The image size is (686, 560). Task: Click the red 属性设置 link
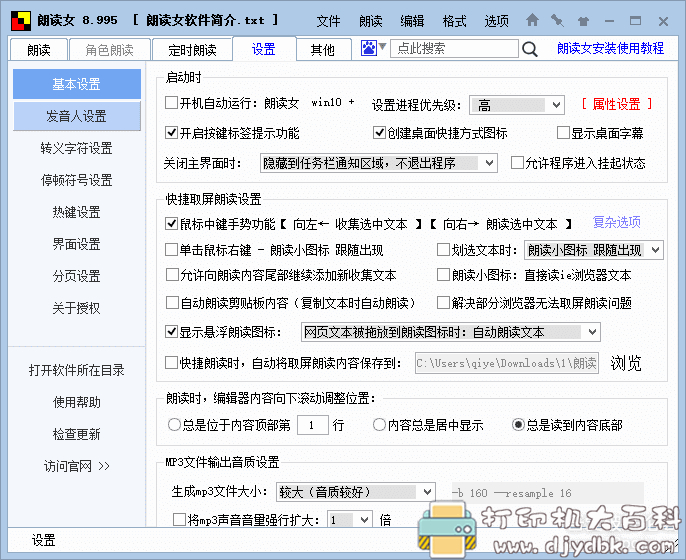click(616, 104)
